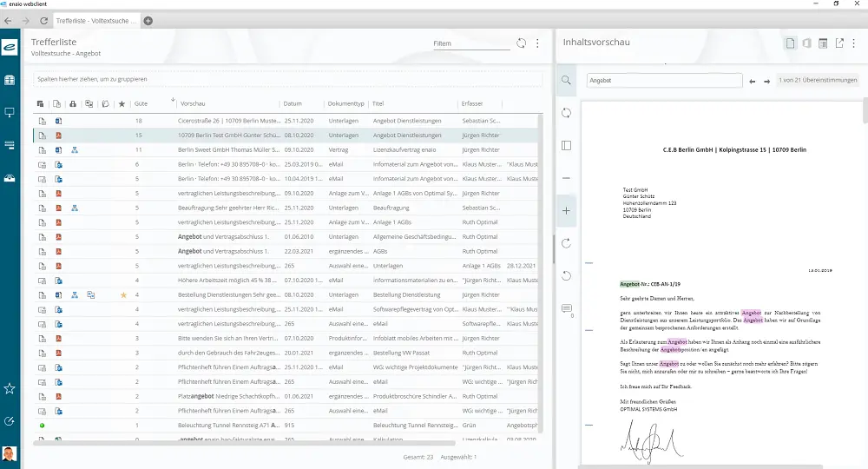
Task: Open the stacked list icon in the sidebar
Action: 10,145
